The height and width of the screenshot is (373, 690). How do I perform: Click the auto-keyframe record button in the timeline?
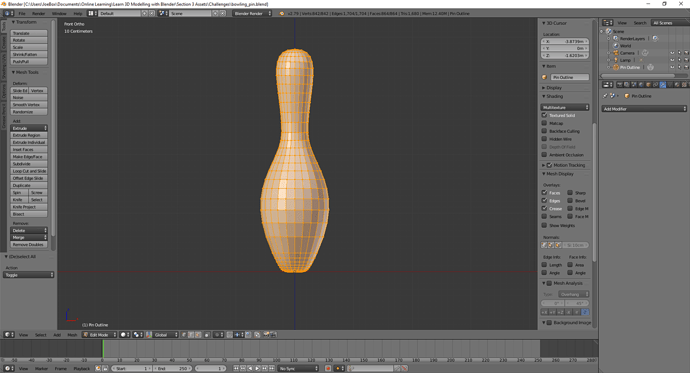(328, 368)
